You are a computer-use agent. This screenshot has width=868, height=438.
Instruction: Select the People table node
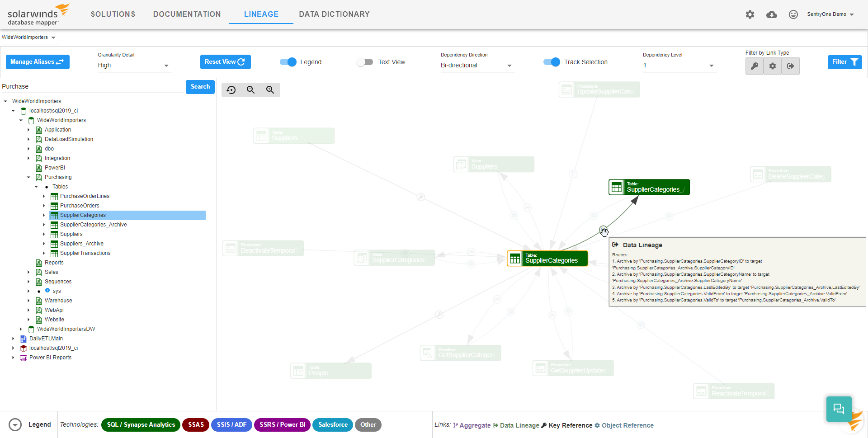click(x=331, y=371)
